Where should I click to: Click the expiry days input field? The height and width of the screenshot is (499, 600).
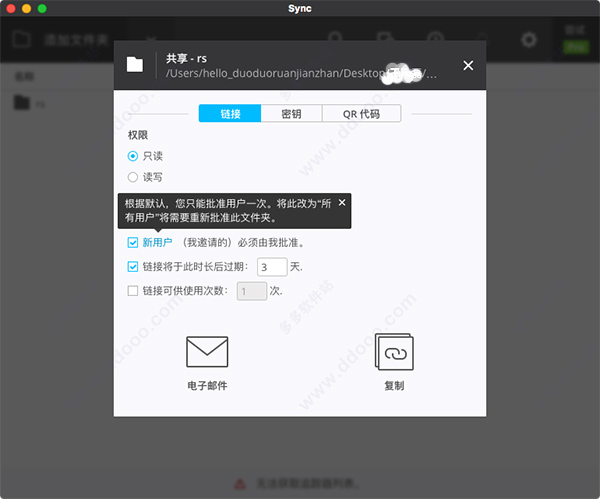pyautogui.click(x=272, y=267)
